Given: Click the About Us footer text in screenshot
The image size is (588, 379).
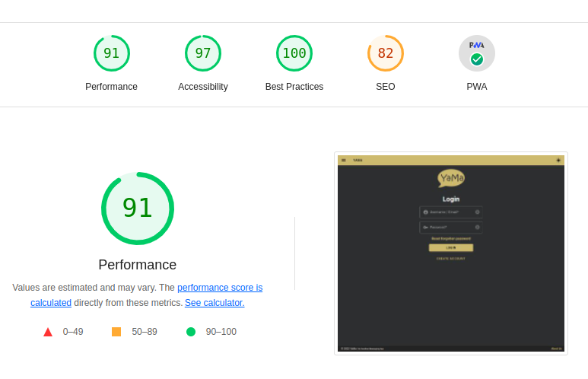Looking at the screenshot, I should click(556, 349).
